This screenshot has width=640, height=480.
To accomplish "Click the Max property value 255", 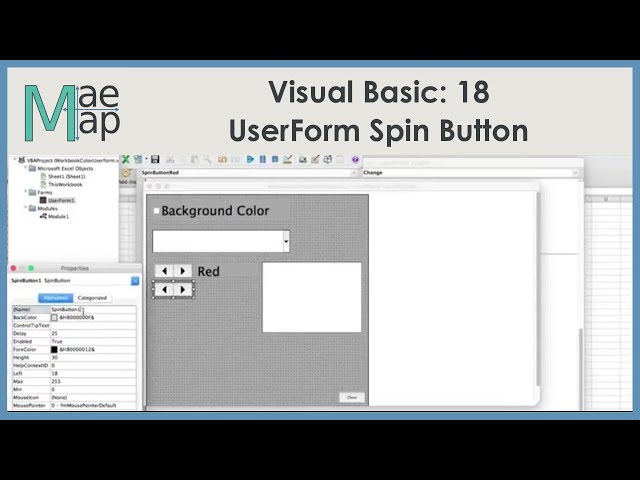I will (93, 381).
